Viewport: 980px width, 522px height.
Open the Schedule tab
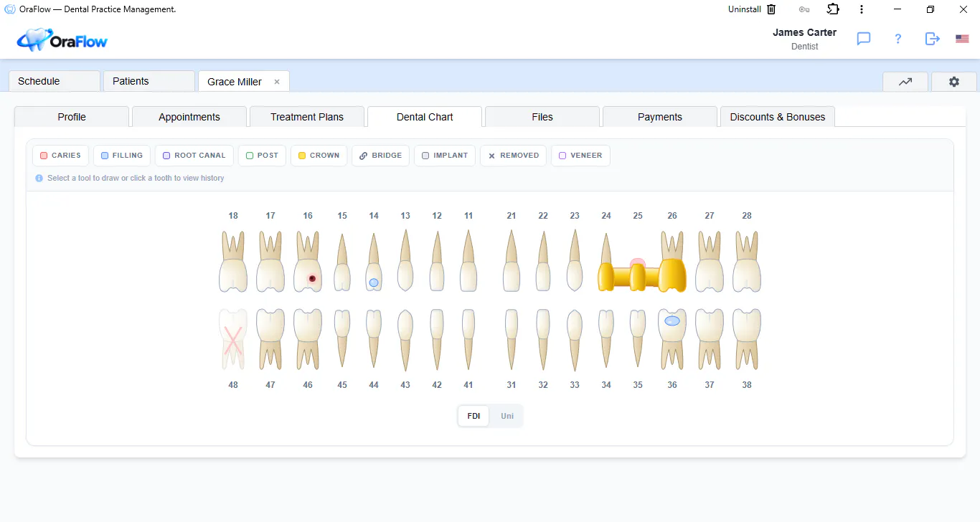pos(55,81)
